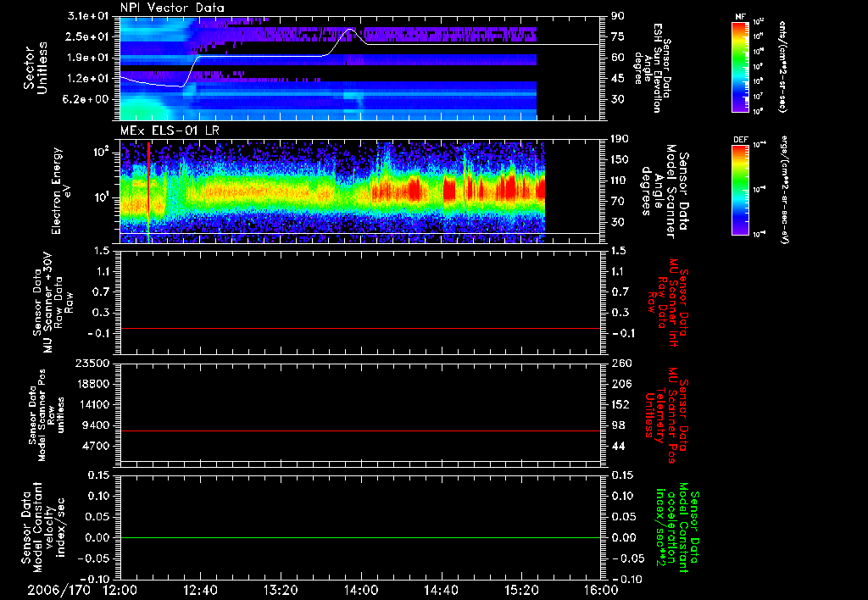Click the 1.2e+01 sector tick label
Screen dimensions: 868x600
click(x=89, y=79)
